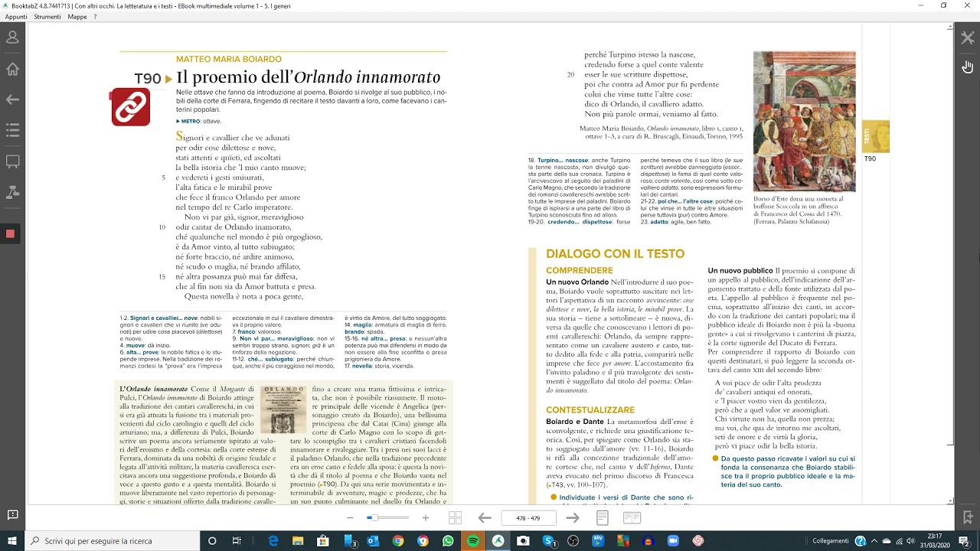Image resolution: width=980 pixels, height=551 pixels.
Task: Open Spotify from the taskbar
Action: tap(472, 540)
